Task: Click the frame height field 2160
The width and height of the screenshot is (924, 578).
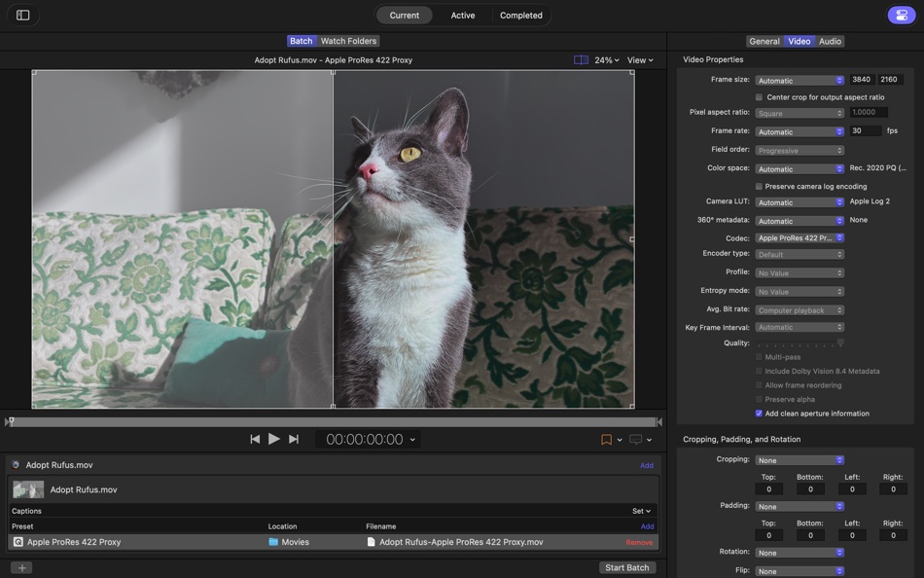Action: click(890, 79)
